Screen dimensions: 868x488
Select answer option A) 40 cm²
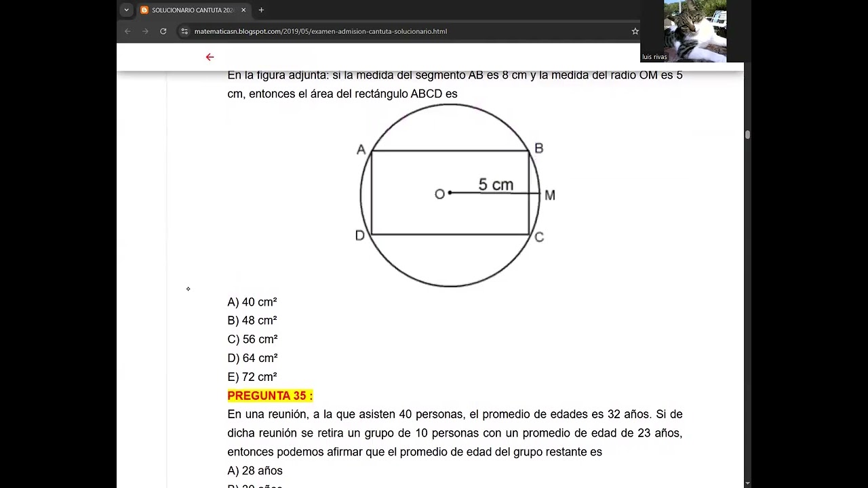tap(252, 302)
